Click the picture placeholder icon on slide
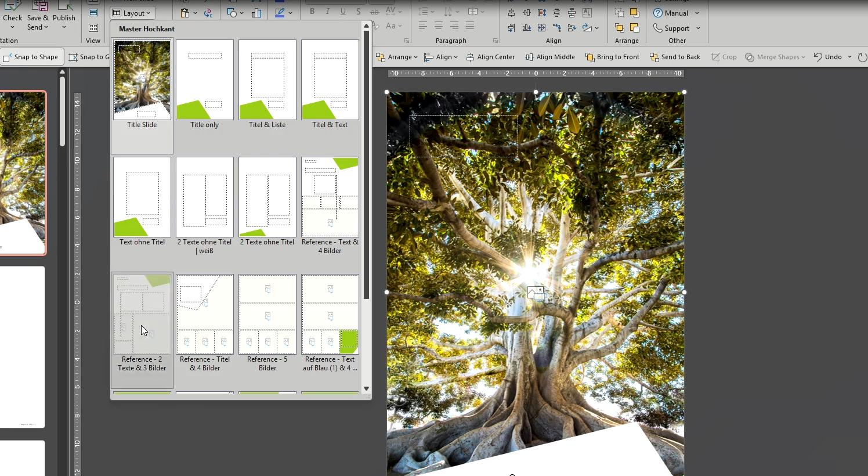This screenshot has width=868, height=476. (x=536, y=293)
